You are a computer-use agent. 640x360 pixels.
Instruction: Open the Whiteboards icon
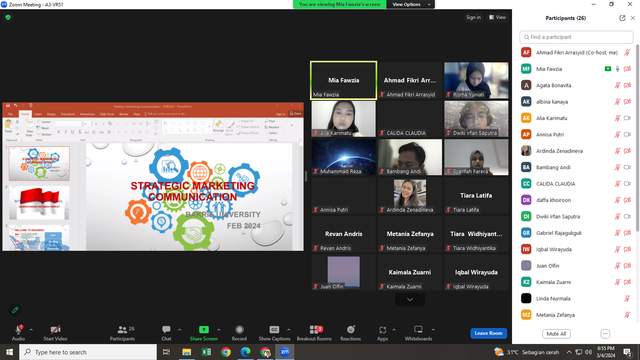(418, 329)
